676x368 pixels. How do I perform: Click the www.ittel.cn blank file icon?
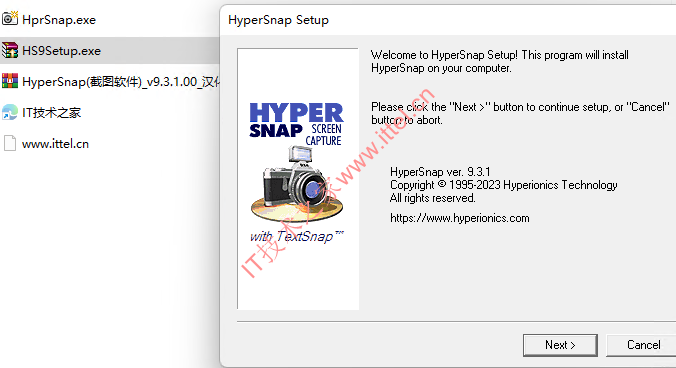click(10, 143)
